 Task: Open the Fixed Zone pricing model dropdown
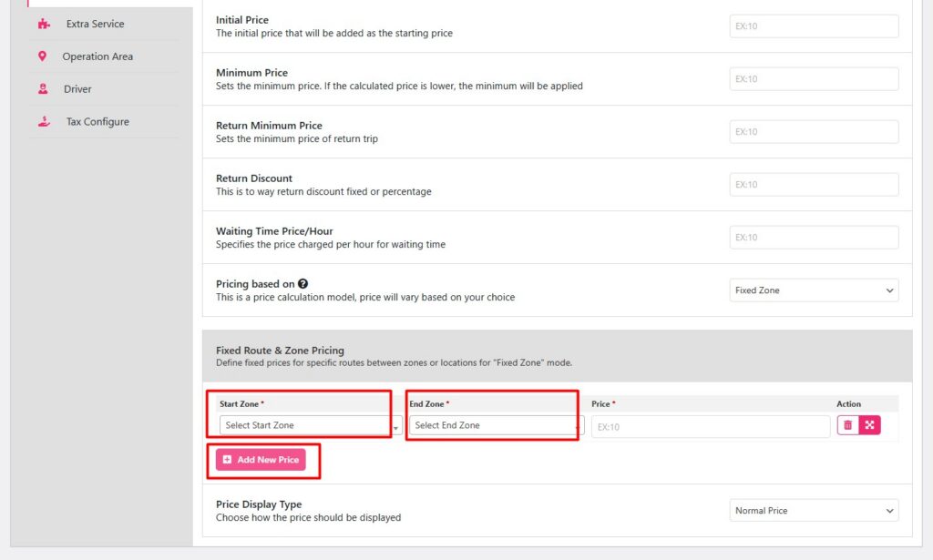(x=814, y=290)
